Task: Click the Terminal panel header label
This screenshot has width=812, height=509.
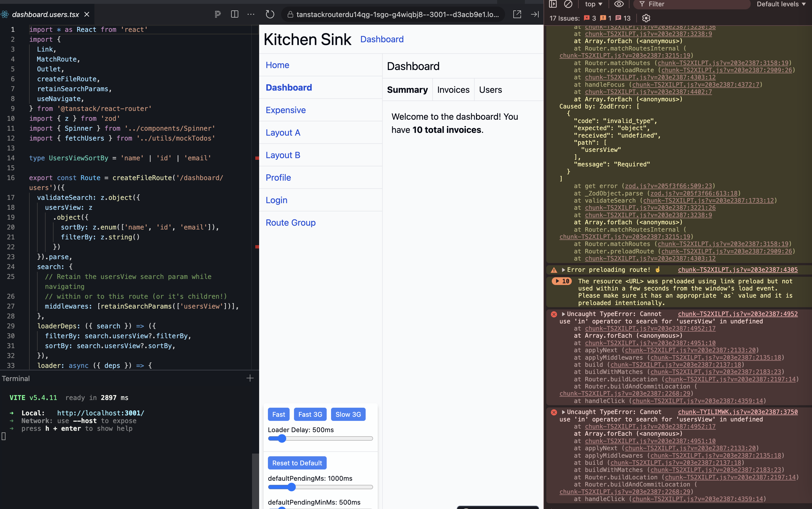Action: (16, 379)
